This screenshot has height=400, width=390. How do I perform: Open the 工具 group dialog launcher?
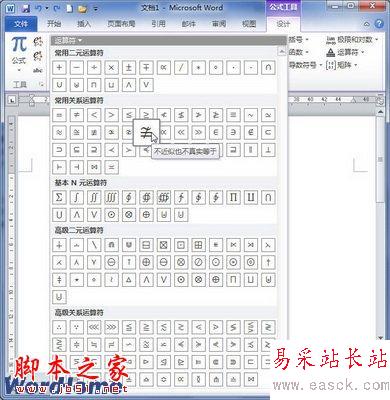41,84
